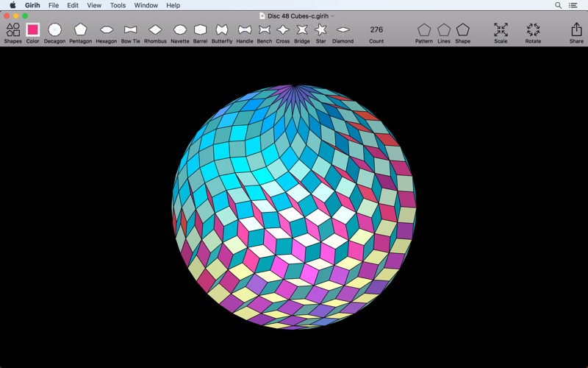Screen dimensions: 588x368
Task: Open the Tools menu
Action: 118,5
